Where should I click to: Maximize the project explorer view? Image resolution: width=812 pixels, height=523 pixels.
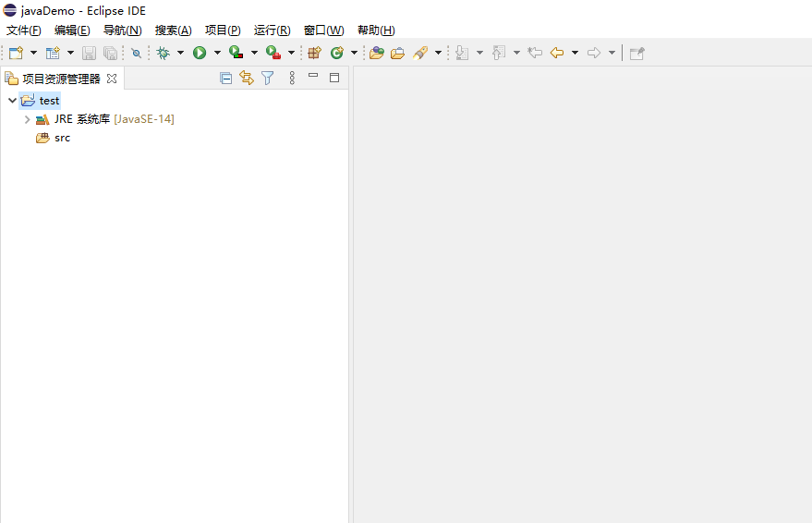click(334, 78)
